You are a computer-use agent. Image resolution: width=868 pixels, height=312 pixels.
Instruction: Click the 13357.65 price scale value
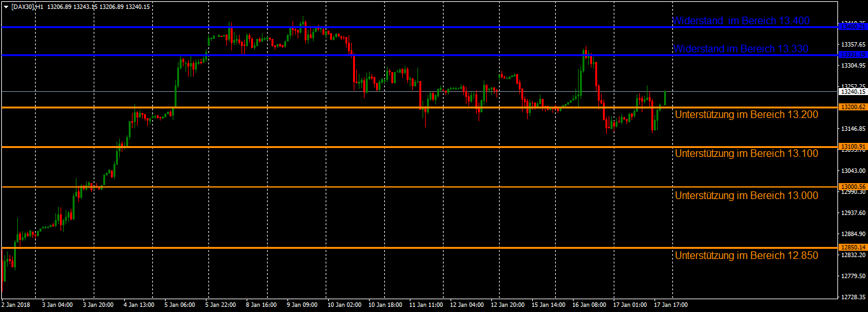click(854, 44)
